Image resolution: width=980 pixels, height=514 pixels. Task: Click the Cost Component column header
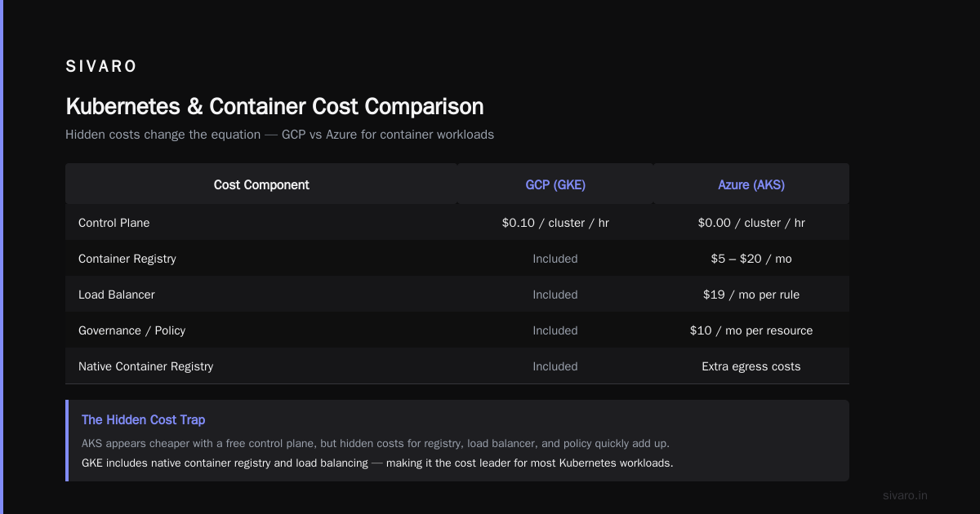tap(261, 185)
